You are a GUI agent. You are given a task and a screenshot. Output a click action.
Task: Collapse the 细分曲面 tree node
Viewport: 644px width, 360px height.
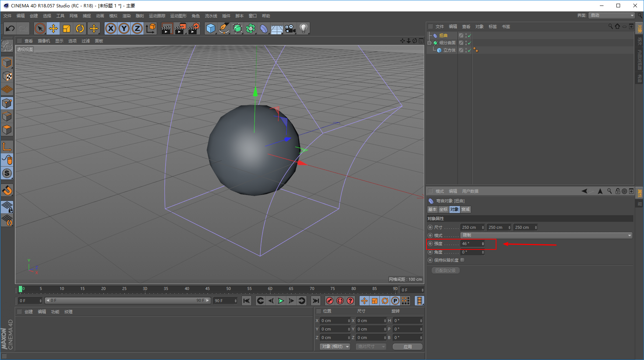tap(429, 43)
